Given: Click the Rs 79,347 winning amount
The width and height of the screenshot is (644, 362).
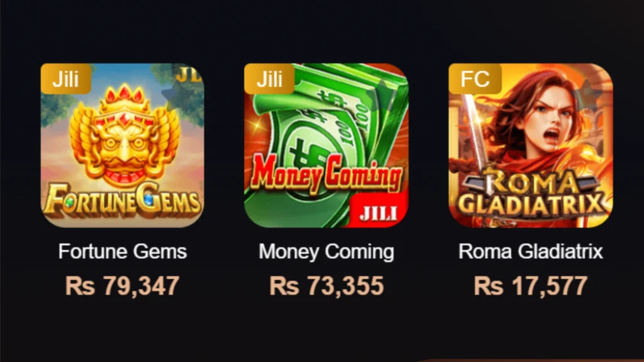Looking at the screenshot, I should [x=123, y=286].
